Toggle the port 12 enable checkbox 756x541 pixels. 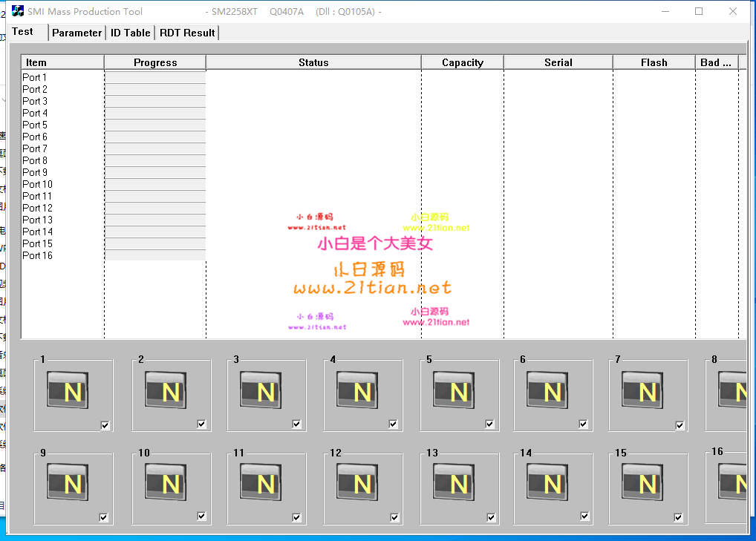pos(394,517)
